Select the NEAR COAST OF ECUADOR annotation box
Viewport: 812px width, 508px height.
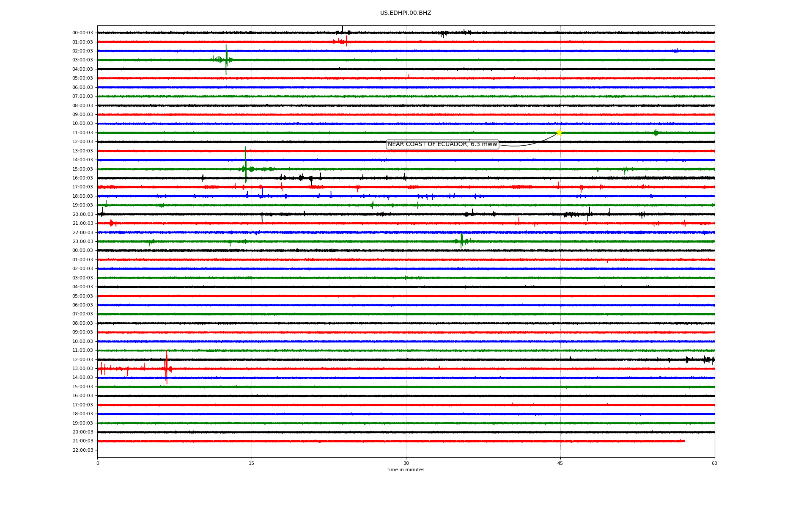pyautogui.click(x=442, y=144)
